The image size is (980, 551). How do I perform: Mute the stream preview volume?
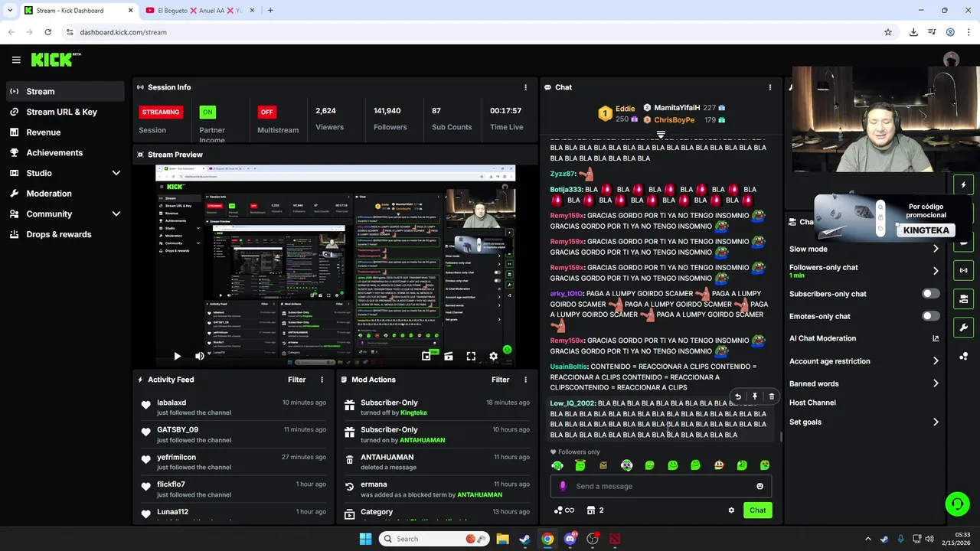(200, 356)
